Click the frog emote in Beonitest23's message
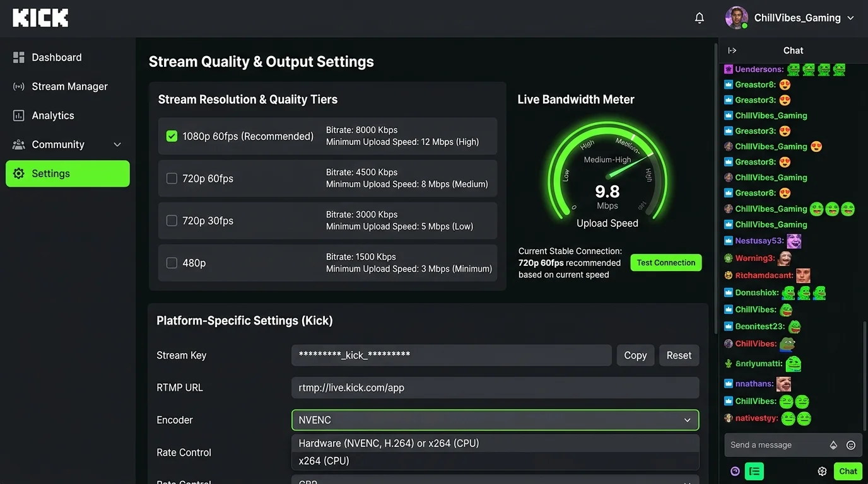Viewport: 868px width, 484px height. [795, 326]
